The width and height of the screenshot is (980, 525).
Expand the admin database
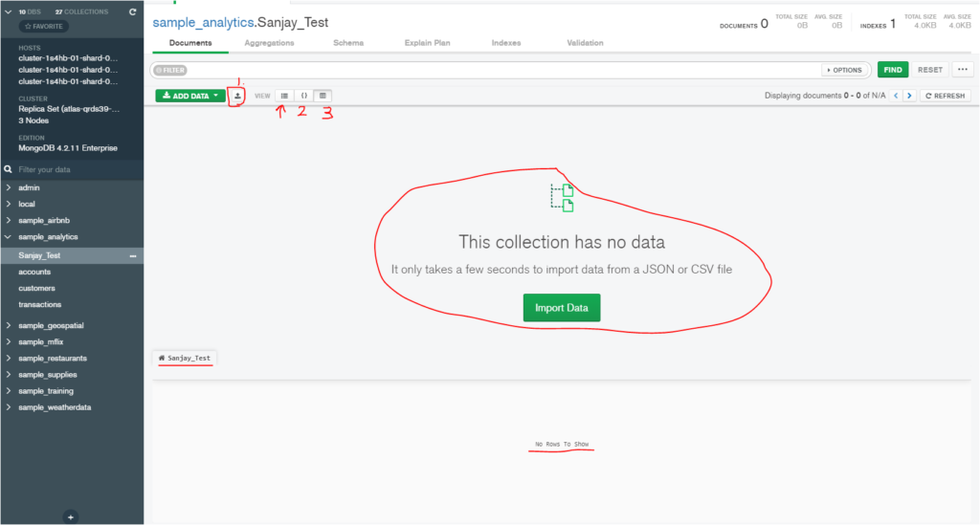tap(8, 187)
